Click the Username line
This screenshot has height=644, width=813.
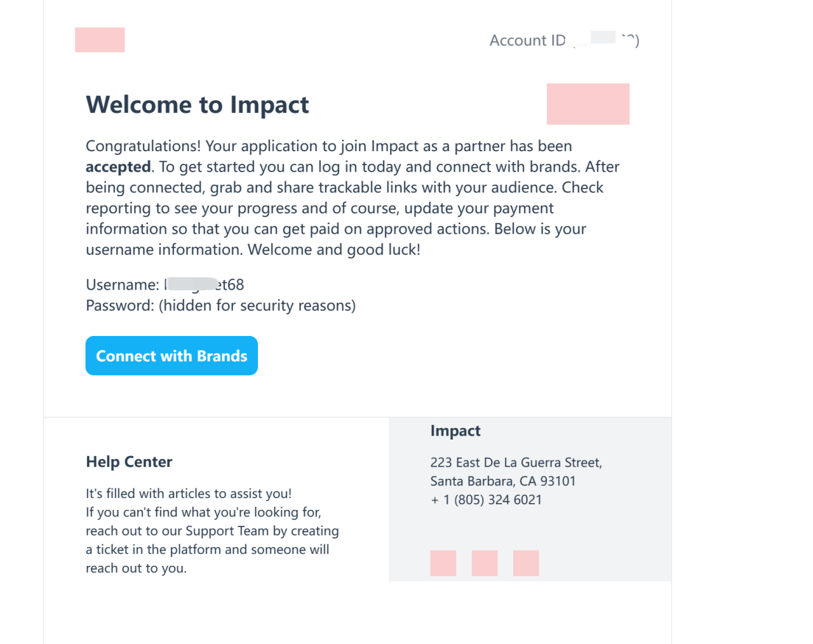[165, 285]
